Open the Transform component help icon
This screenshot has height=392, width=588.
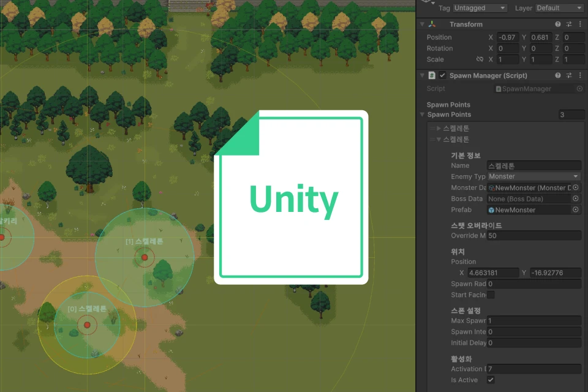[x=557, y=24]
